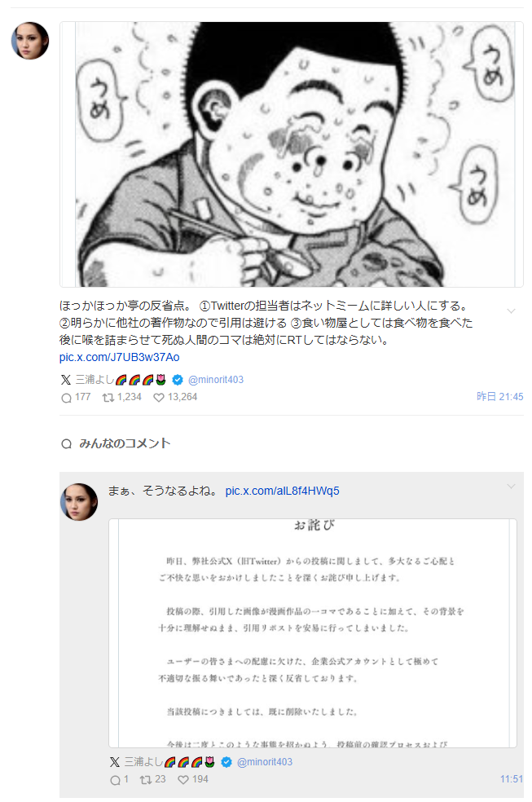This screenshot has height=802, width=532.
Task: Click the comment retweet icon showing 23
Action: click(x=146, y=779)
